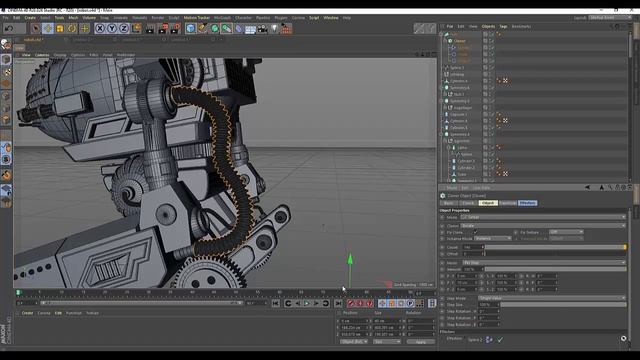Click the Undo arrow in the top toolbar
640x360 pixels.
pos(9,28)
